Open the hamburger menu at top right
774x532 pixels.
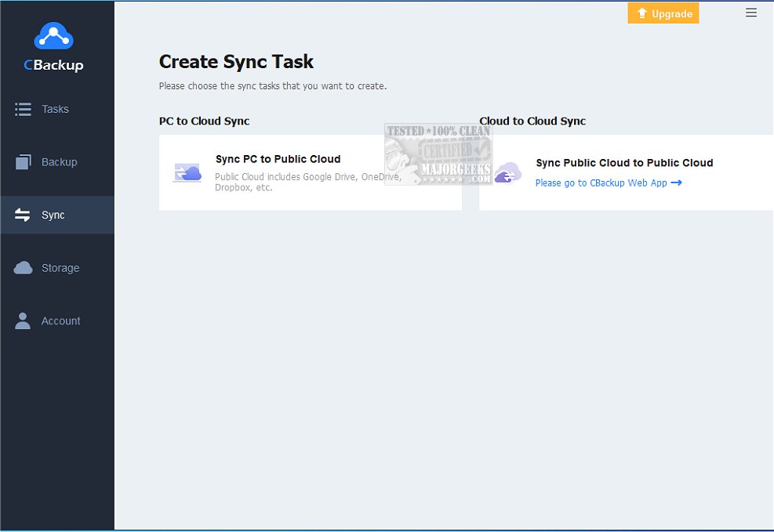[750, 13]
